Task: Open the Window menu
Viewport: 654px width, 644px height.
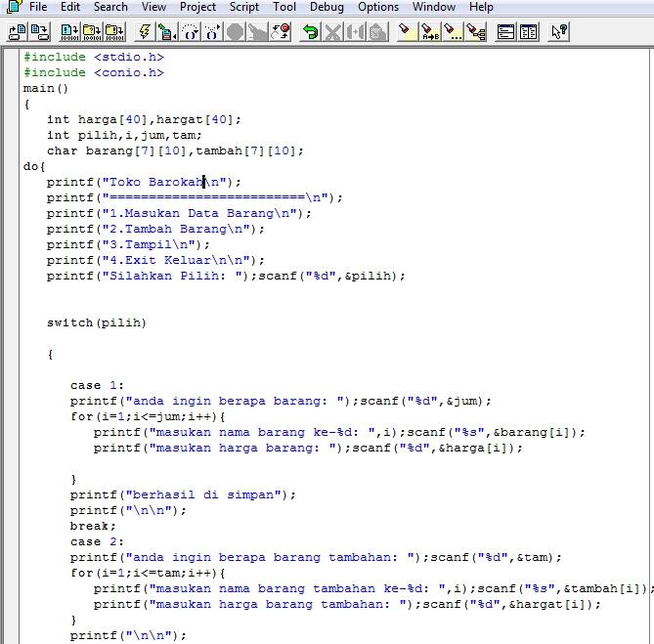Action: [x=433, y=7]
